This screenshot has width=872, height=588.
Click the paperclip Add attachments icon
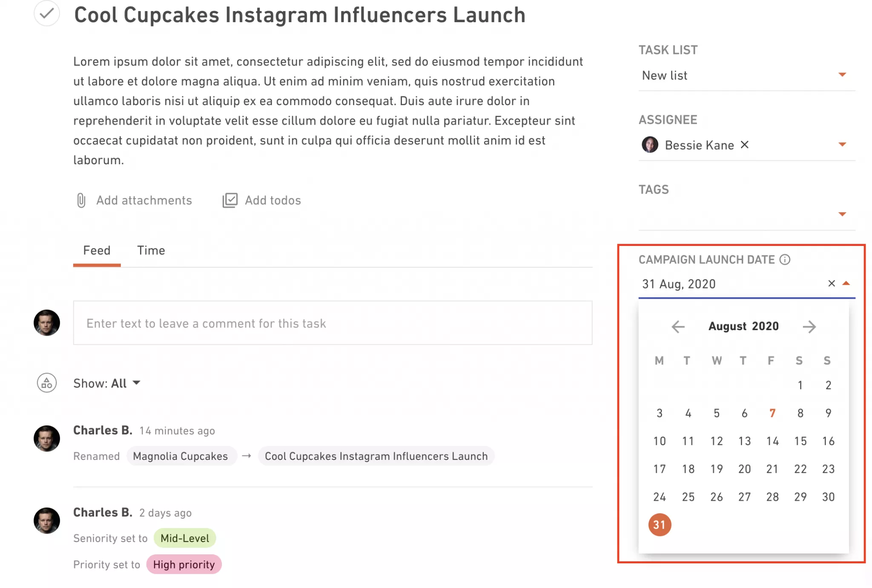pyautogui.click(x=81, y=200)
